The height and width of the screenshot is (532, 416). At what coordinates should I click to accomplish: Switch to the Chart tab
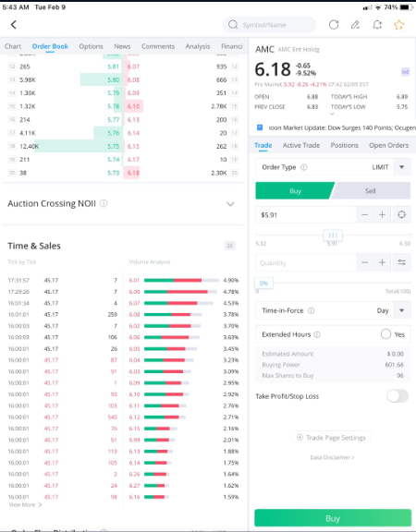[x=13, y=46]
